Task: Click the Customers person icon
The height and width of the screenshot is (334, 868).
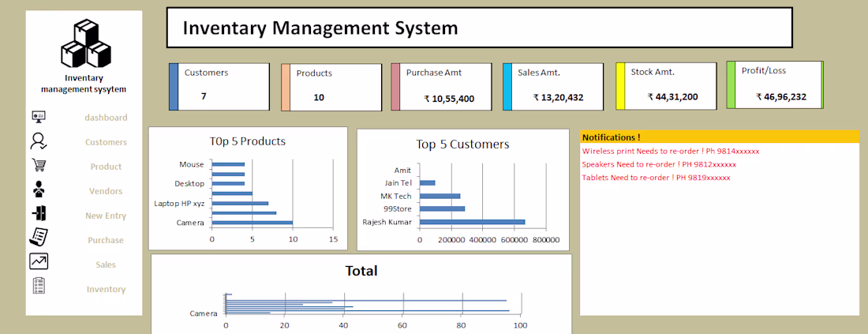Action: click(x=39, y=141)
